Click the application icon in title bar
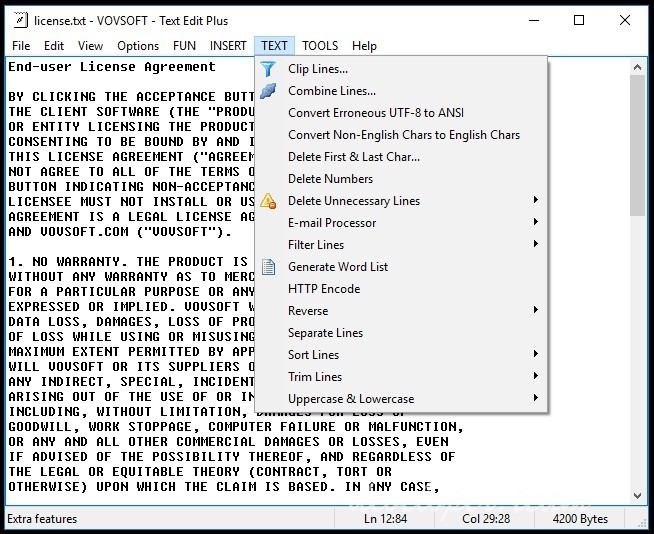654x534 pixels. tap(20, 20)
